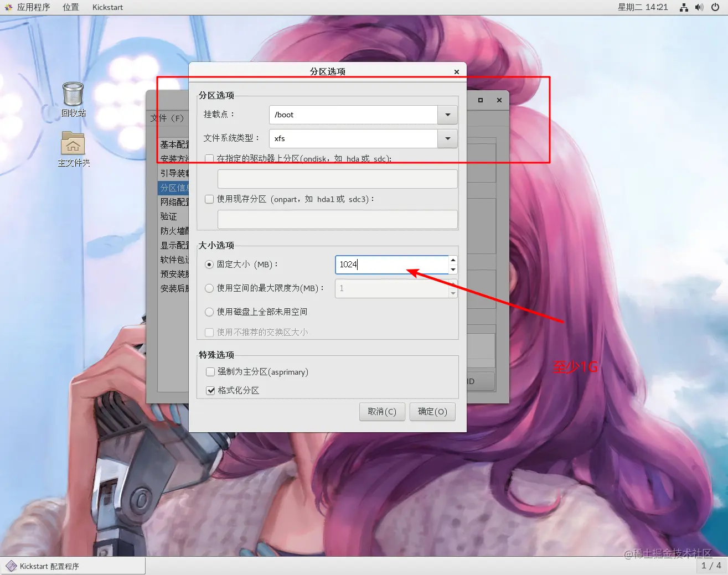Select 使用磁盘上全部未用空间 radio button
The height and width of the screenshot is (575, 728).
(209, 312)
